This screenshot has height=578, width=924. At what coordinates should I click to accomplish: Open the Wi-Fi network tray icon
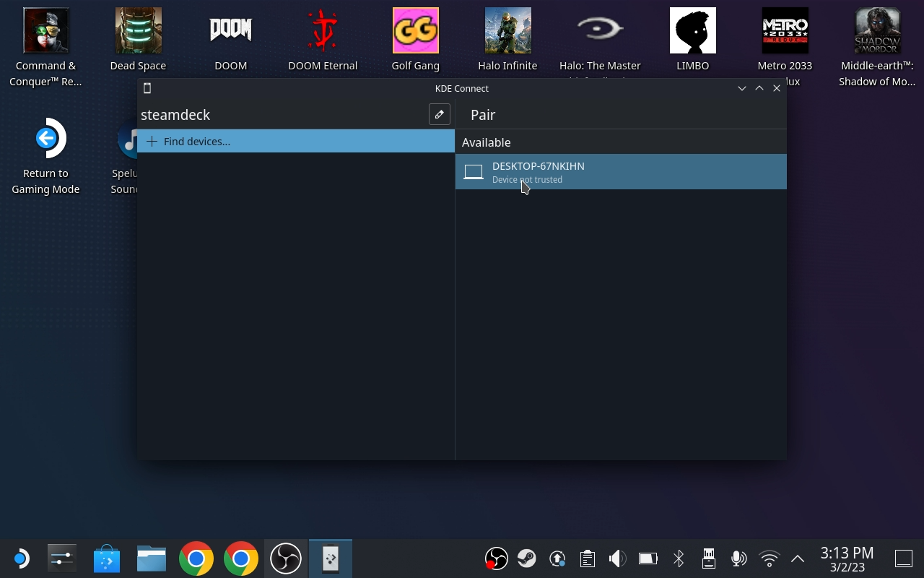click(x=770, y=558)
